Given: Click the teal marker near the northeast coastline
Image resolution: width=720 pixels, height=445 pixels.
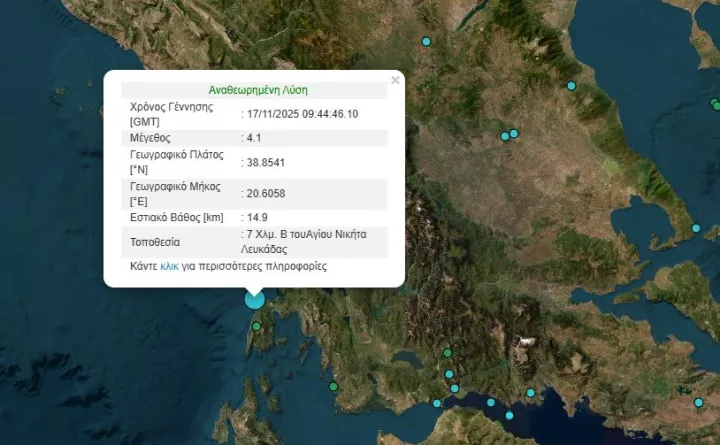Looking at the screenshot, I should [572, 86].
